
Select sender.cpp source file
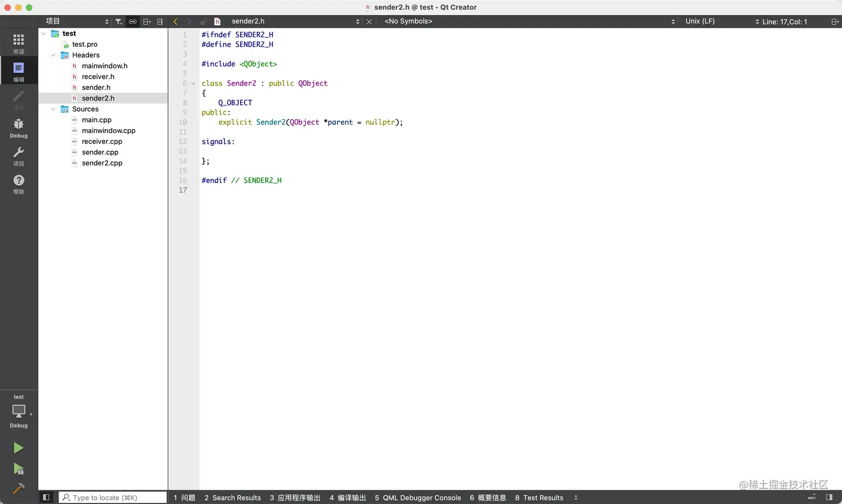click(x=100, y=153)
